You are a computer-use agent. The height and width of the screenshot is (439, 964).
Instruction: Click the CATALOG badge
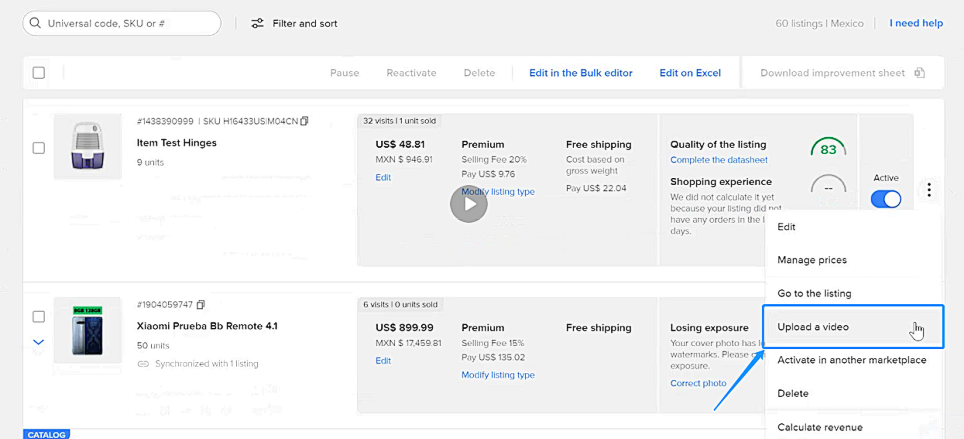pos(47,435)
